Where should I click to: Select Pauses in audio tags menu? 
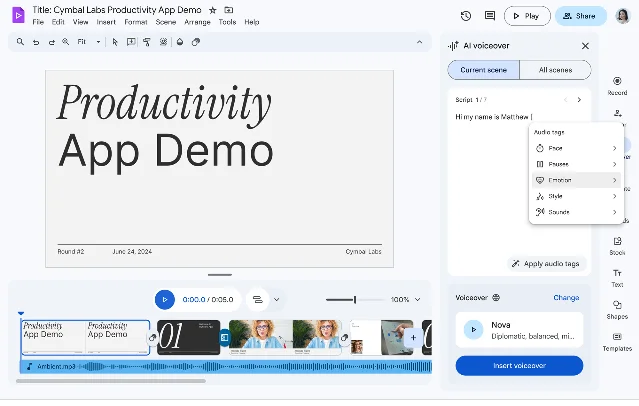click(576, 164)
